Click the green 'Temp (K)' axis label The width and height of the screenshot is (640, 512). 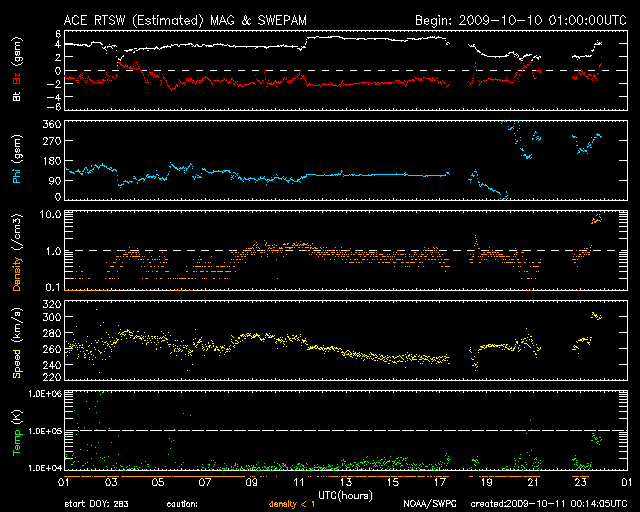17,433
